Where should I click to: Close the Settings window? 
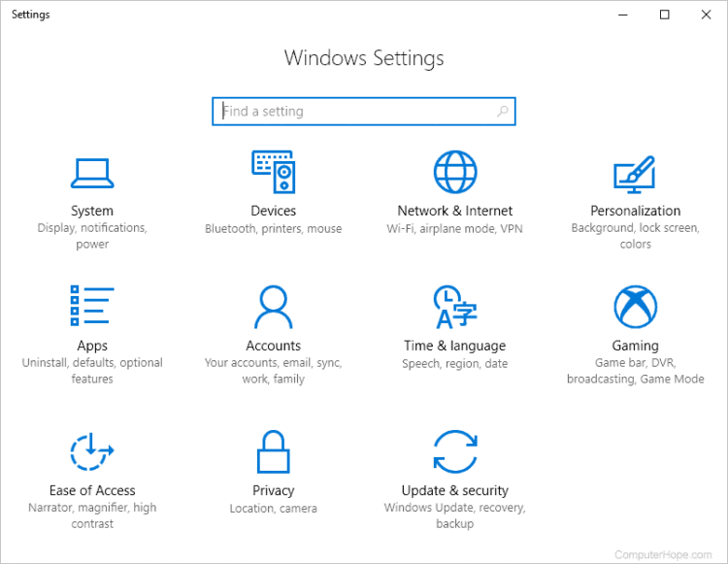(x=706, y=15)
